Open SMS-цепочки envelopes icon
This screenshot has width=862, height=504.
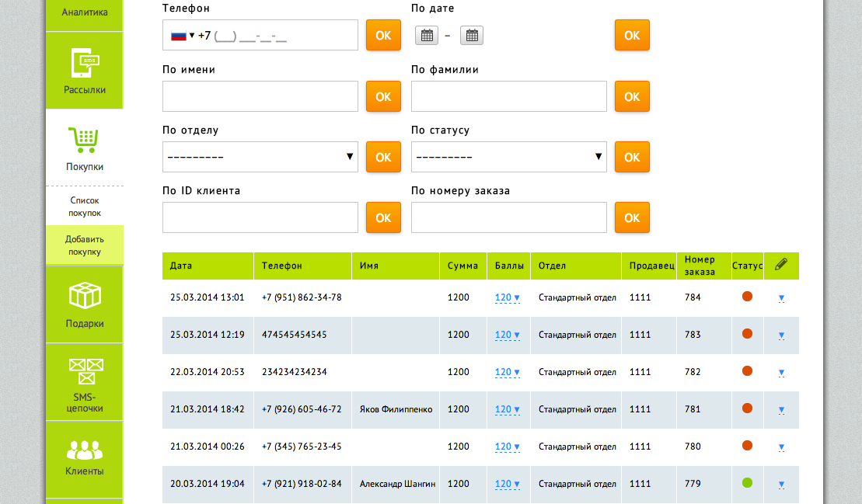pos(85,371)
